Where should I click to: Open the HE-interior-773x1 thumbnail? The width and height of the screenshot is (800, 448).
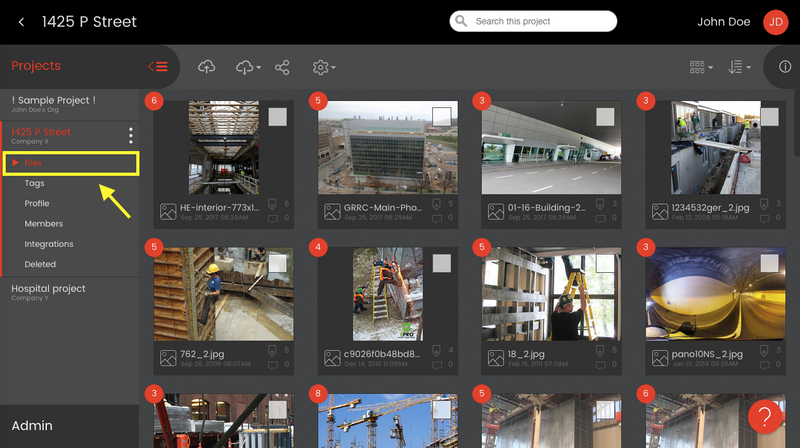point(223,147)
